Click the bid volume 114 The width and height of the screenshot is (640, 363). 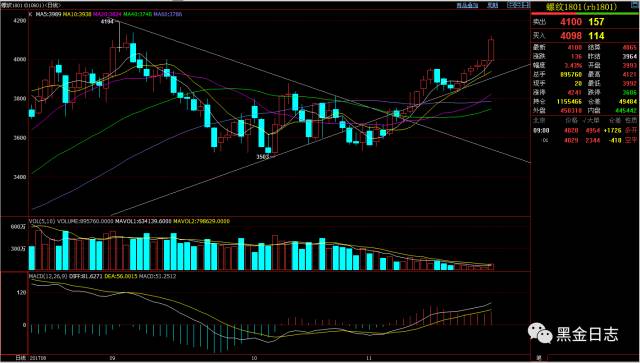596,36
